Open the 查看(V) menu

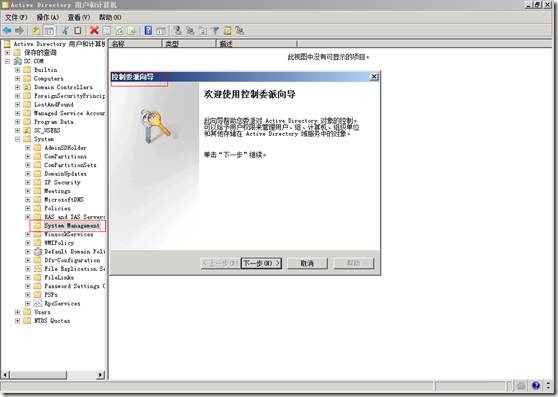pos(79,17)
